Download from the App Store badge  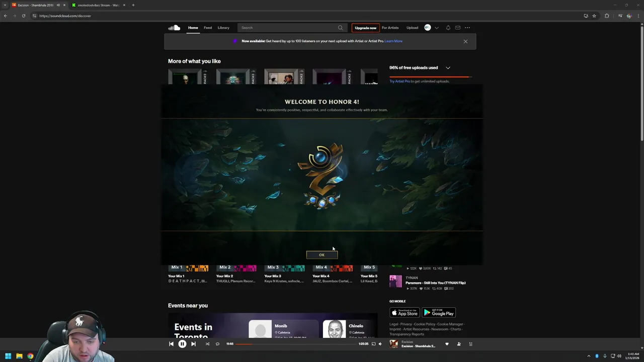pos(405,313)
